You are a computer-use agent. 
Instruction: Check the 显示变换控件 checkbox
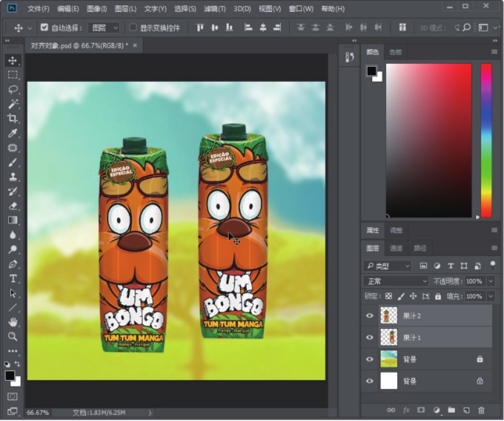(x=133, y=28)
